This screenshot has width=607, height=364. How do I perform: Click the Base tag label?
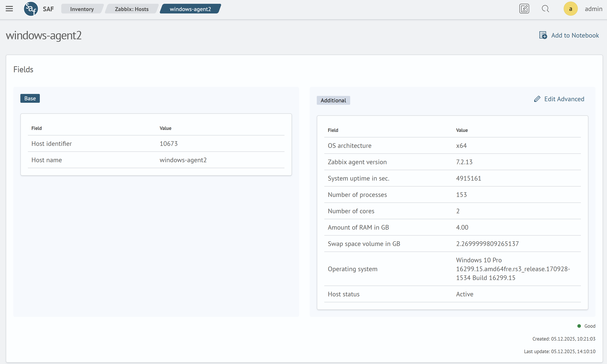coord(30,98)
